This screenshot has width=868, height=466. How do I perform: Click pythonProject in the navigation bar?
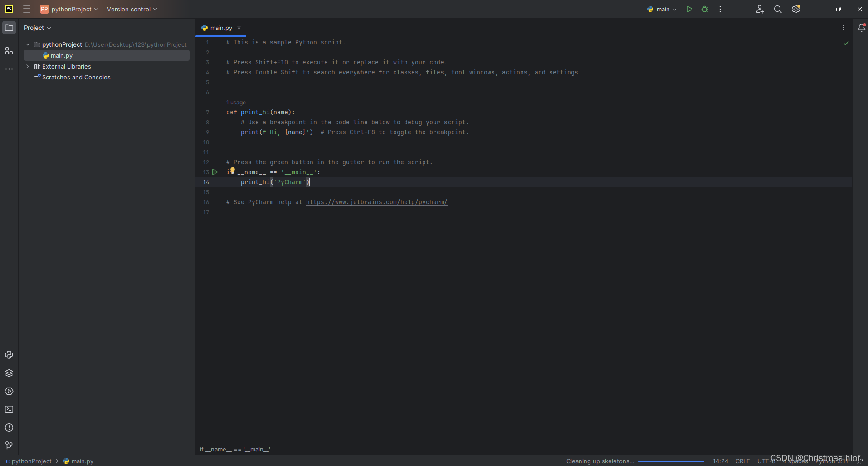tap(29, 461)
